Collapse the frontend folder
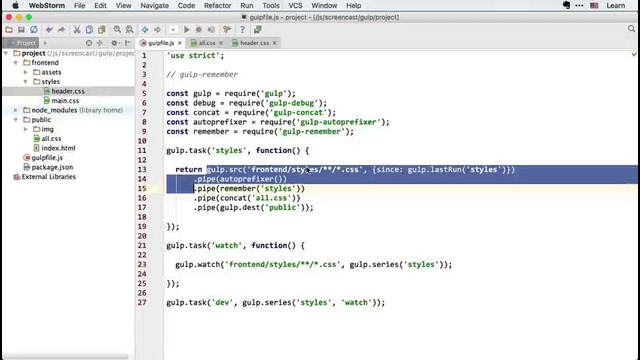Viewport: 640px width, 360px height. pos(16,63)
